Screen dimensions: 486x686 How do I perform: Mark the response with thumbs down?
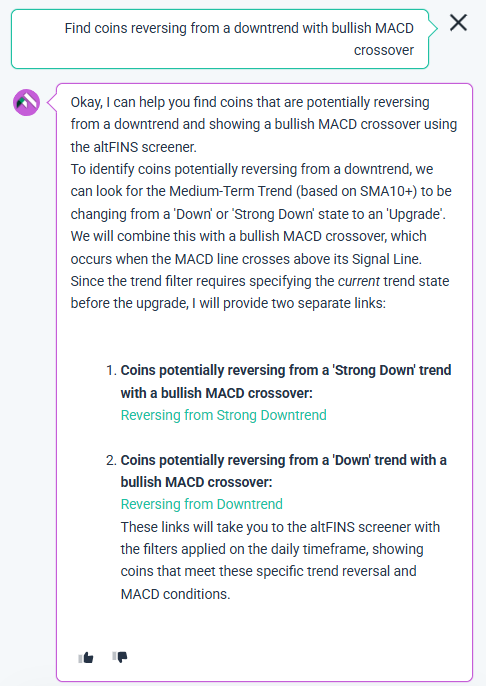120,657
